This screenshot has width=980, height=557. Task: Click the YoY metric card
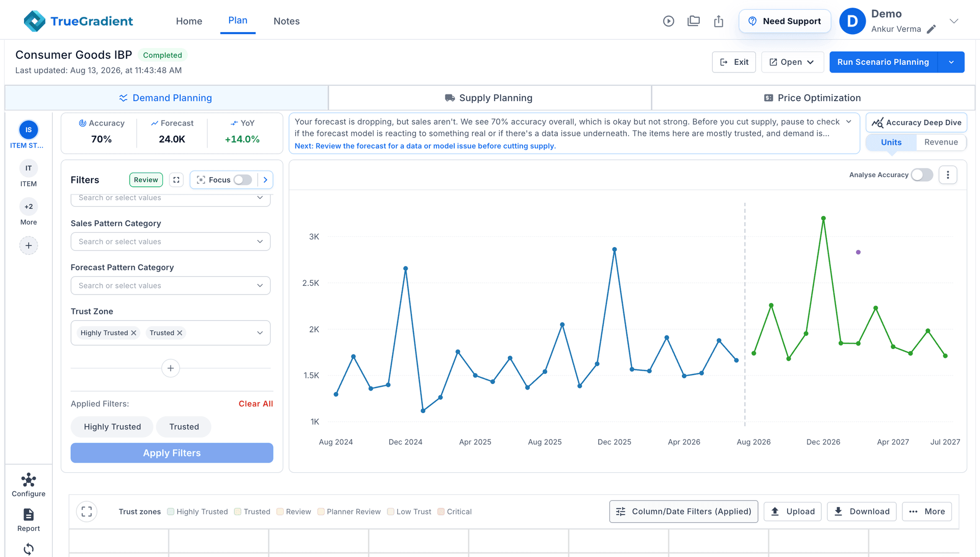[242, 132]
